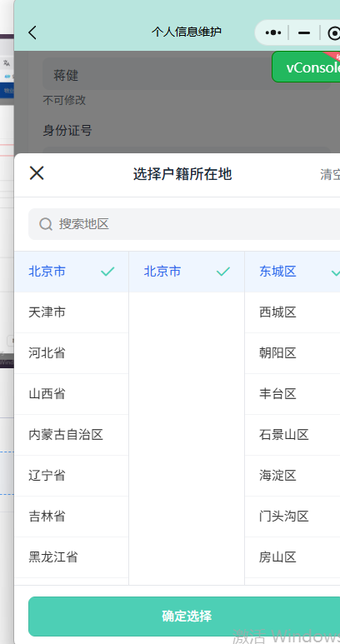Close the 选择户籍所在地 picker with X
Viewport: 340px width, 644px height.
coord(37,173)
